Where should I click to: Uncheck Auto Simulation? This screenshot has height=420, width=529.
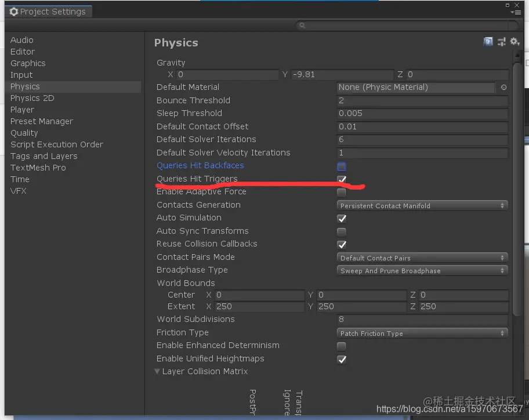pos(342,219)
